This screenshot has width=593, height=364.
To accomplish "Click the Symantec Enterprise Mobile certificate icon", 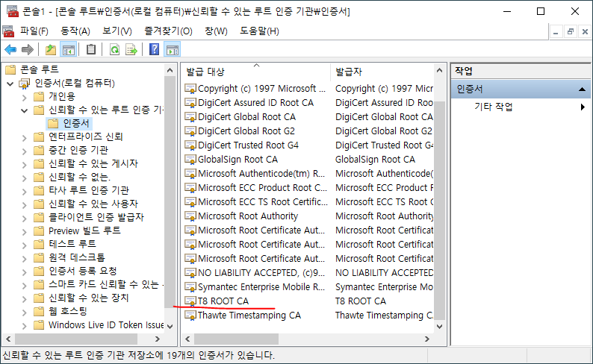I will 190,287.
